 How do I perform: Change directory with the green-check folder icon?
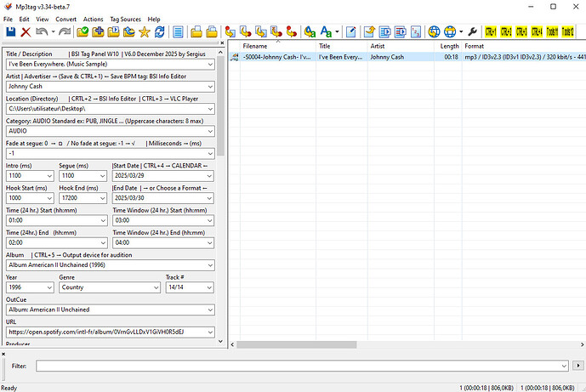point(82,32)
